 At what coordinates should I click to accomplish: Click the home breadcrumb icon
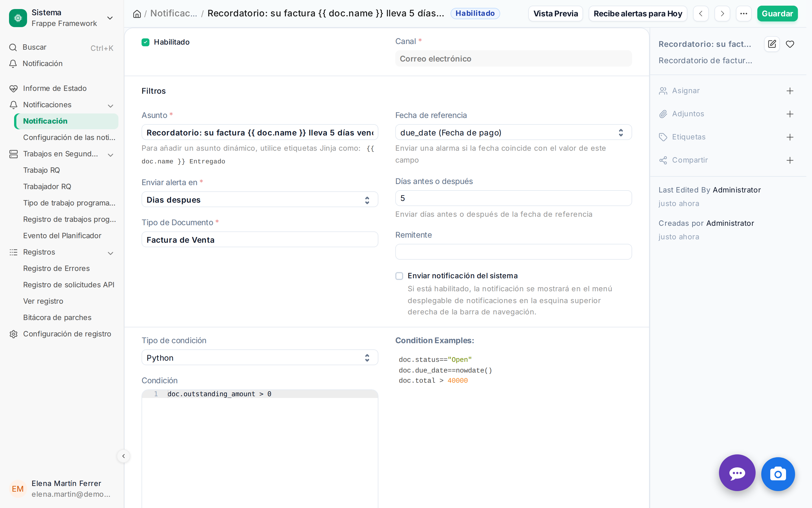point(137,14)
